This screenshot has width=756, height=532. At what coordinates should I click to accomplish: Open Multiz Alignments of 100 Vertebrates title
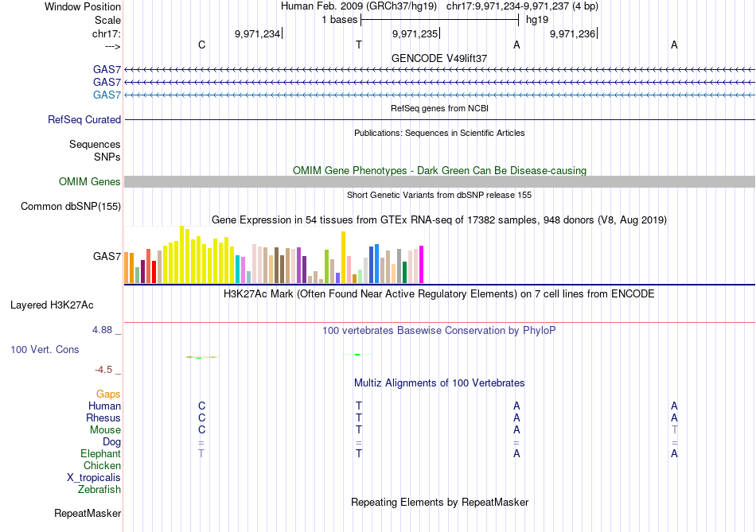coord(439,383)
